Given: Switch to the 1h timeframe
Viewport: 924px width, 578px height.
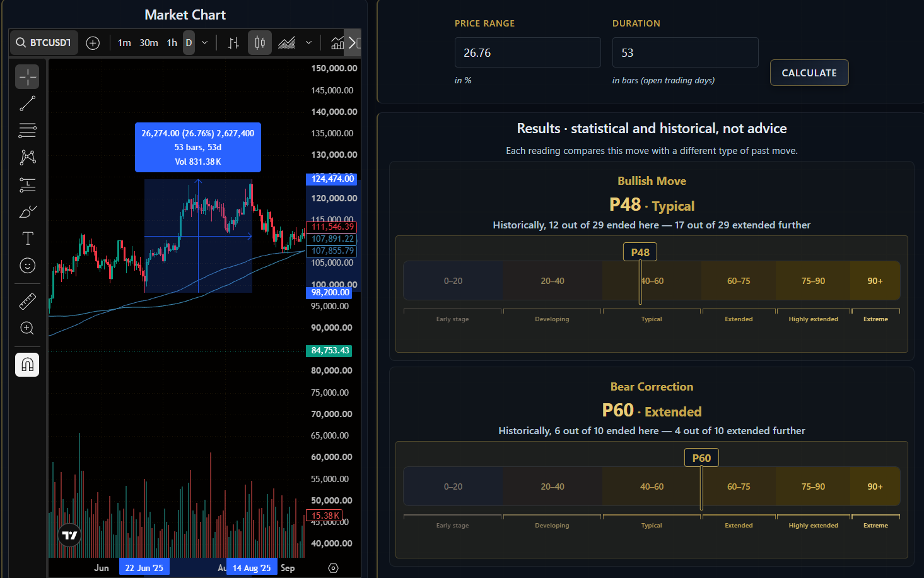Looking at the screenshot, I should tap(172, 43).
